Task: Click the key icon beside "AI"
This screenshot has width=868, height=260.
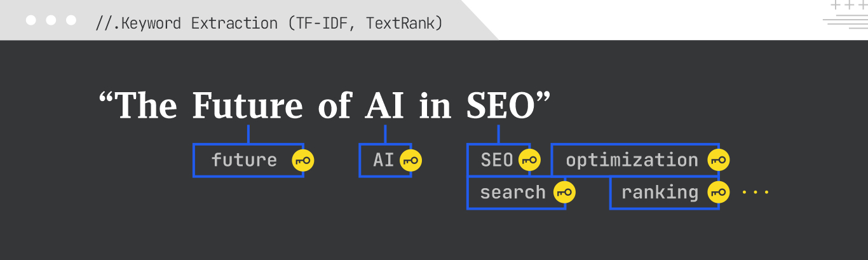Action: (410, 160)
